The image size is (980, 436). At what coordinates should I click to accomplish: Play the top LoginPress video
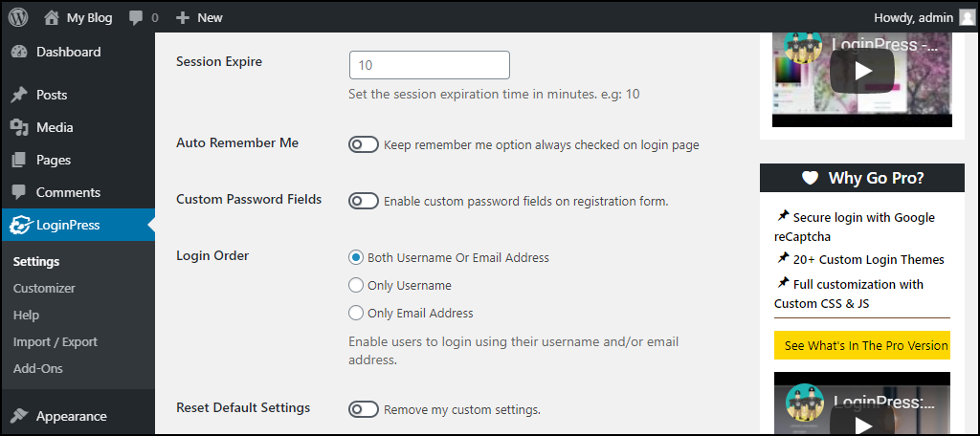click(x=862, y=71)
